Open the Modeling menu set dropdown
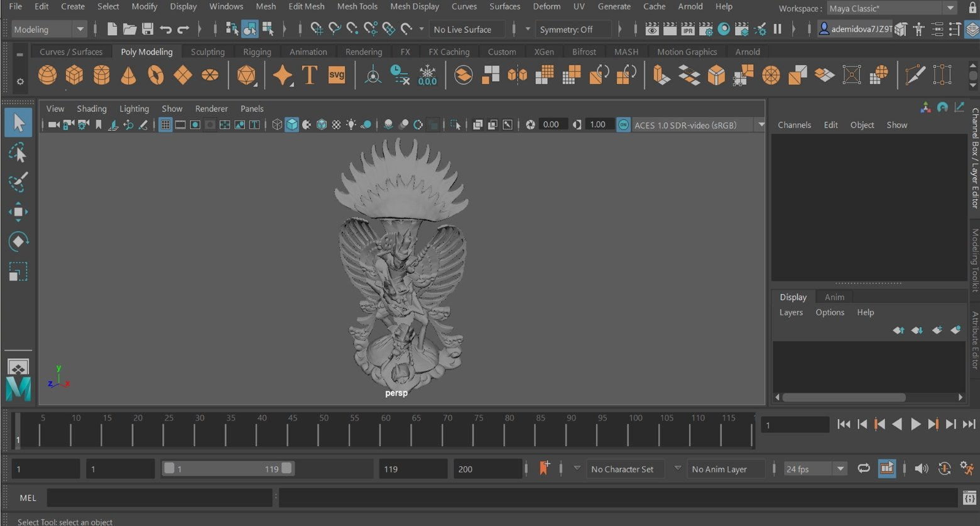Viewport: 980px width, 526px height. pyautogui.click(x=80, y=30)
